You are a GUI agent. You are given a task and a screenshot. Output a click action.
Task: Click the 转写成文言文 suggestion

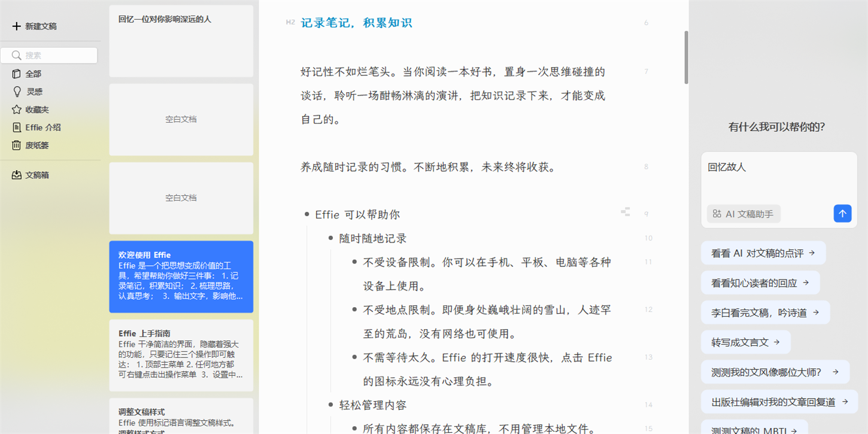pos(745,342)
